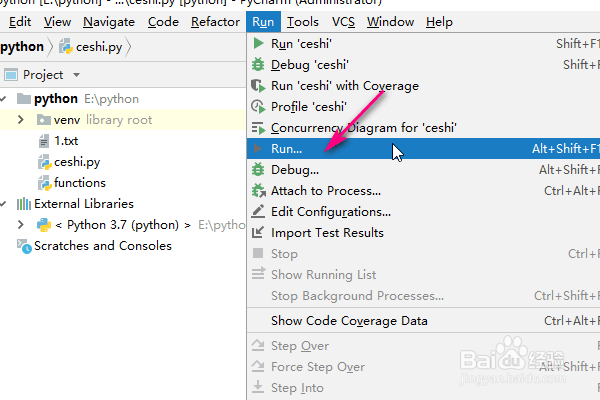Open the Refactor menu
Screen dimensions: 600x400
tap(215, 21)
